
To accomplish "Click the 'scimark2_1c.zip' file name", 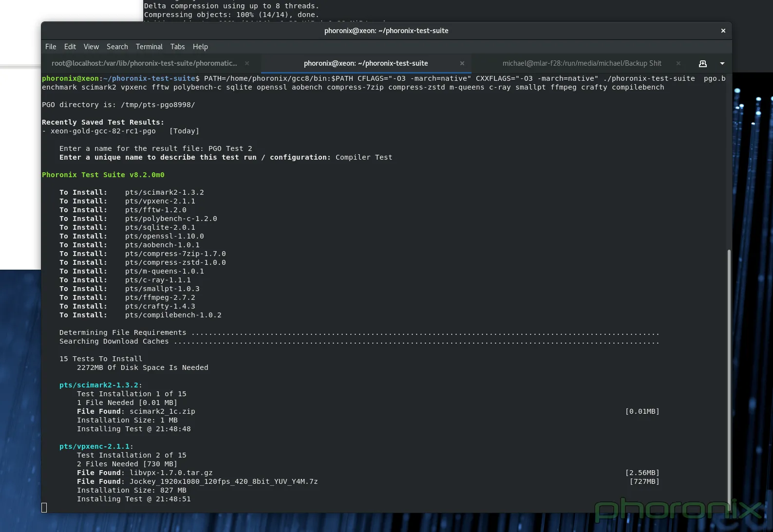I will (162, 411).
